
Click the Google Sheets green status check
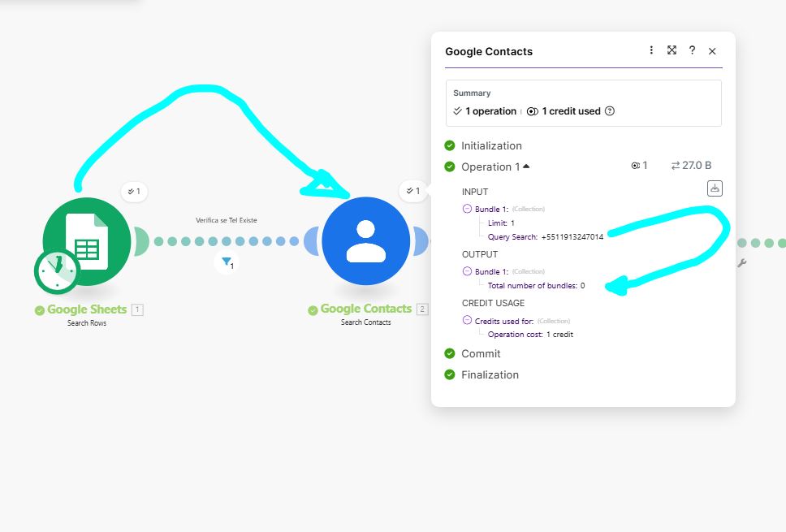tap(40, 310)
